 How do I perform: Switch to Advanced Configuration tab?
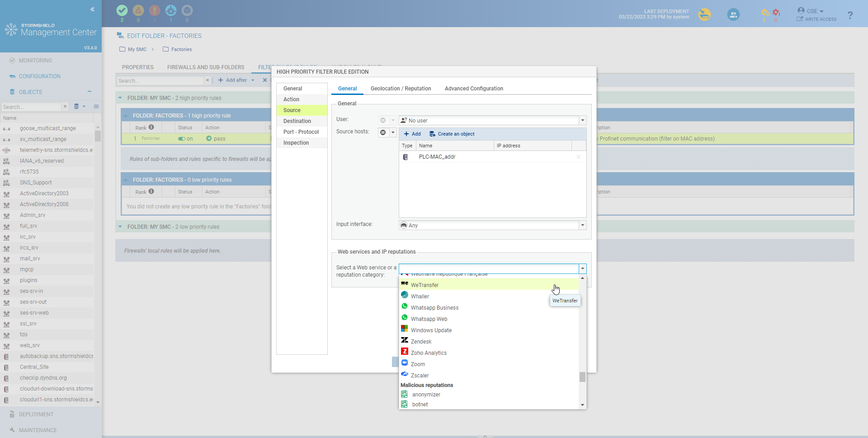coord(474,89)
